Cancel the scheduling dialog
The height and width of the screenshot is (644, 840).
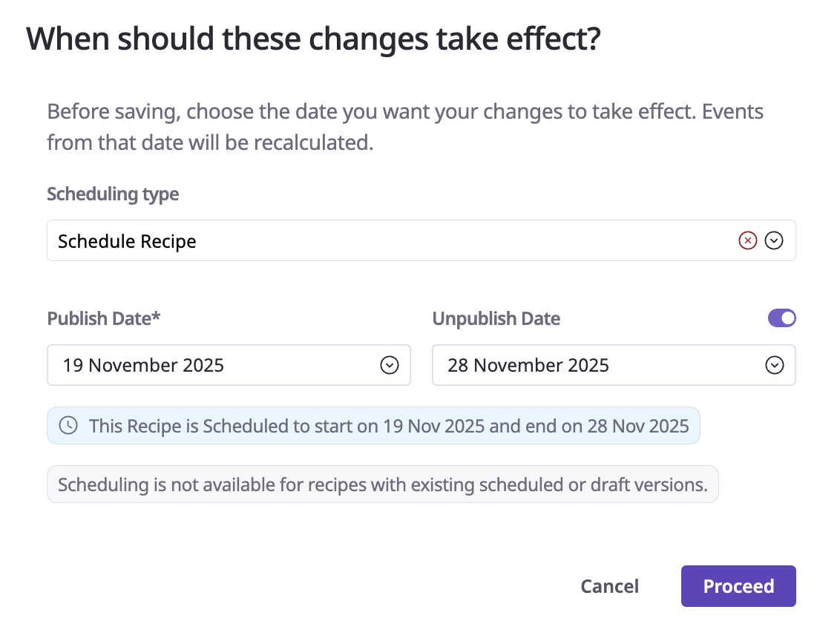[609, 586]
